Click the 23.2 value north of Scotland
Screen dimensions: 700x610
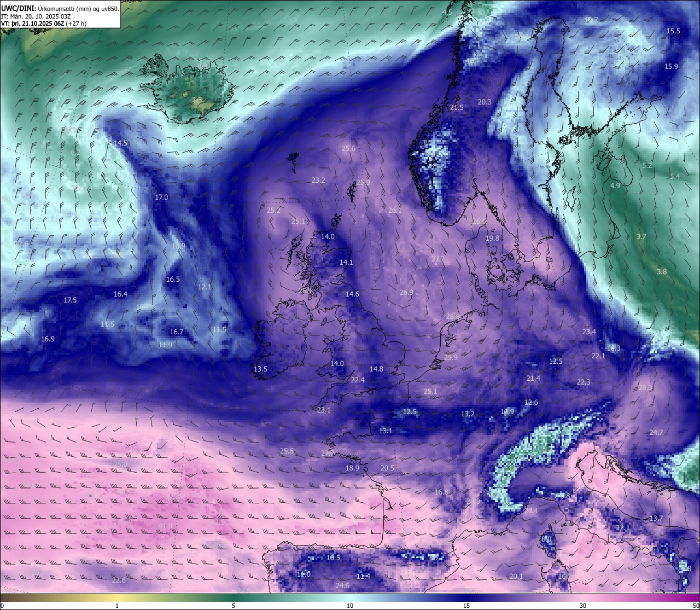[x=318, y=180]
